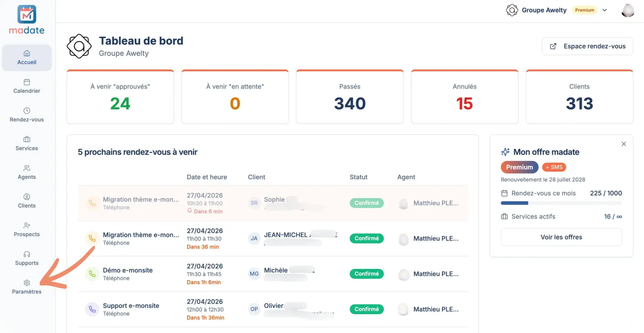Click the Groupe Awelty hexagon logo in header
This screenshot has height=333, width=644.
pyautogui.click(x=512, y=10)
